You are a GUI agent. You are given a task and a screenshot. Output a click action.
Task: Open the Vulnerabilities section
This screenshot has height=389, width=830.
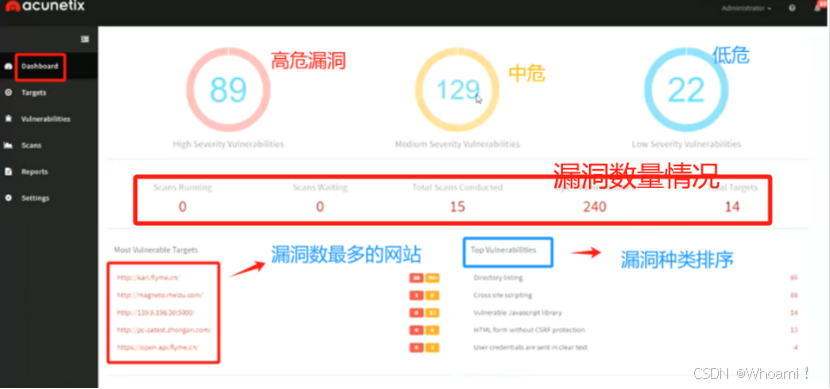click(x=46, y=119)
